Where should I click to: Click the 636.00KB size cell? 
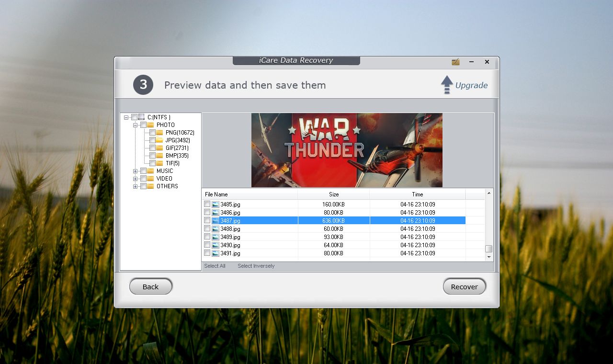333,220
